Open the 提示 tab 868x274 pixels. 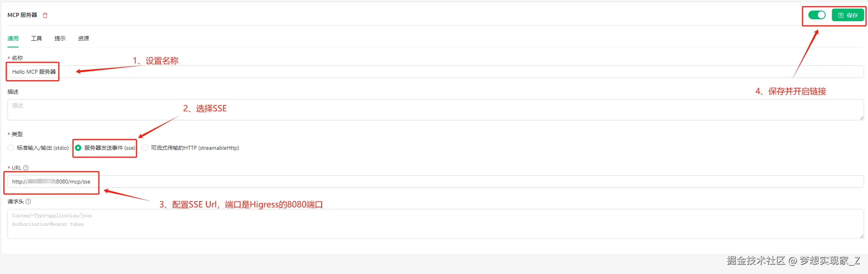point(60,38)
